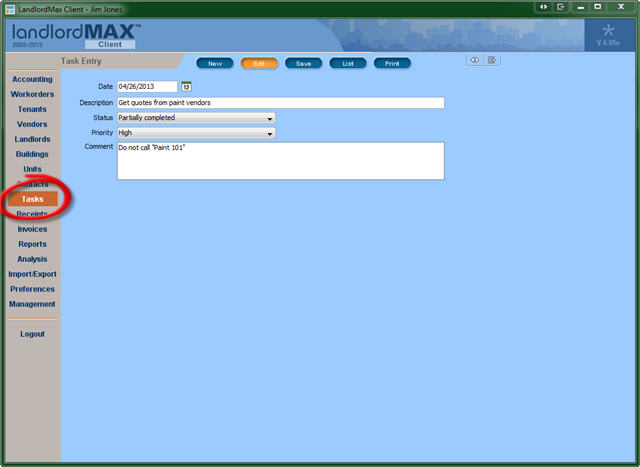Open the Buildings section

coord(32,154)
